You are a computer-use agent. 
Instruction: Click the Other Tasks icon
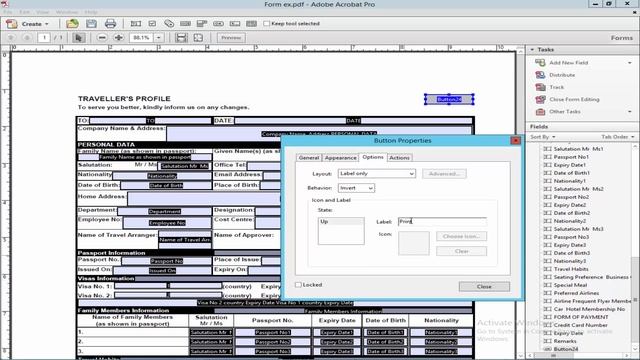(540, 111)
